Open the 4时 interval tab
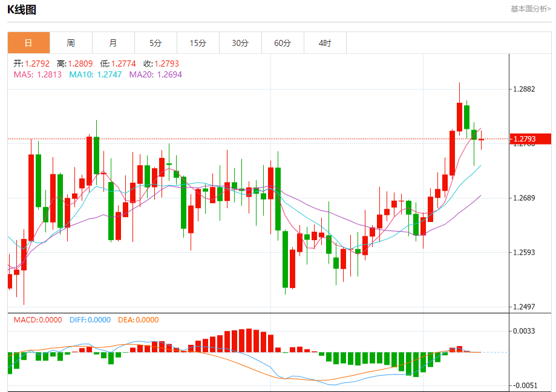The height and width of the screenshot is (392, 556). click(325, 43)
